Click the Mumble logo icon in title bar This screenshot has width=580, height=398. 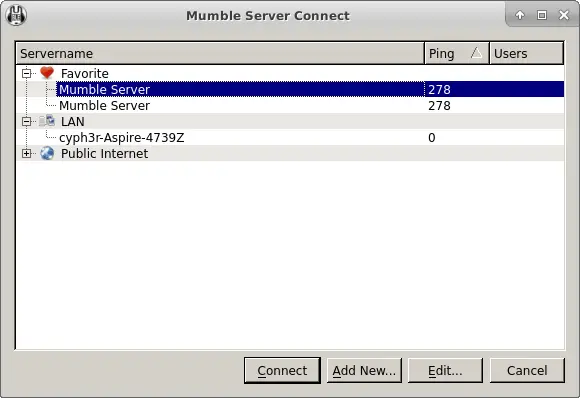16,16
